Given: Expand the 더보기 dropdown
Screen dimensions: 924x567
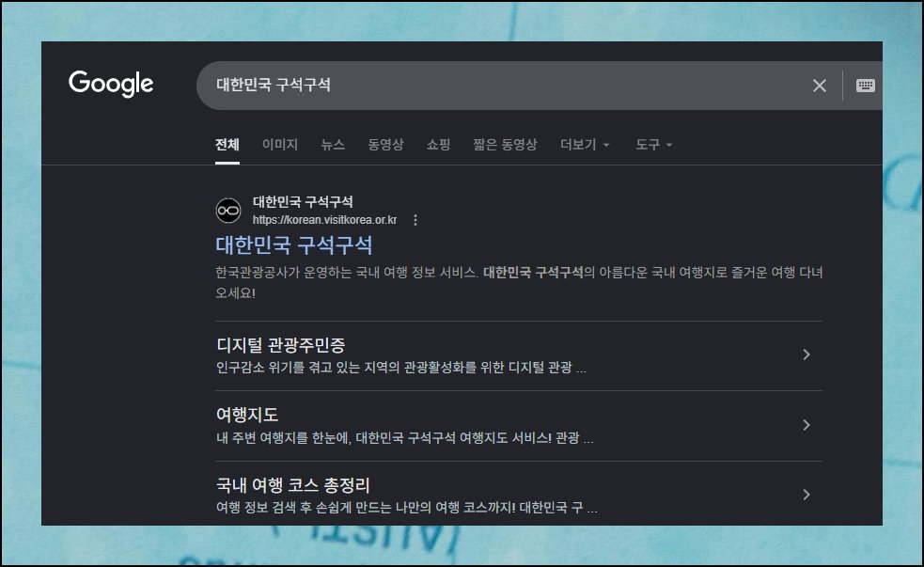Looking at the screenshot, I should (x=585, y=145).
